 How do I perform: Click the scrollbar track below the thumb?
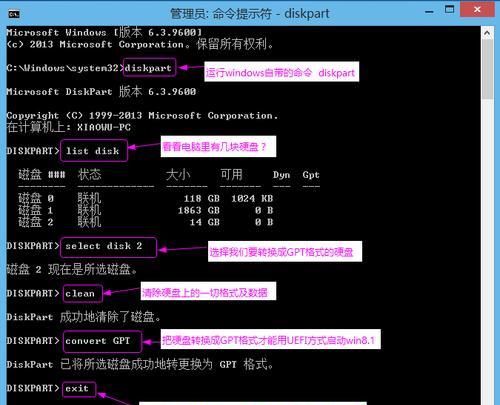(487, 250)
